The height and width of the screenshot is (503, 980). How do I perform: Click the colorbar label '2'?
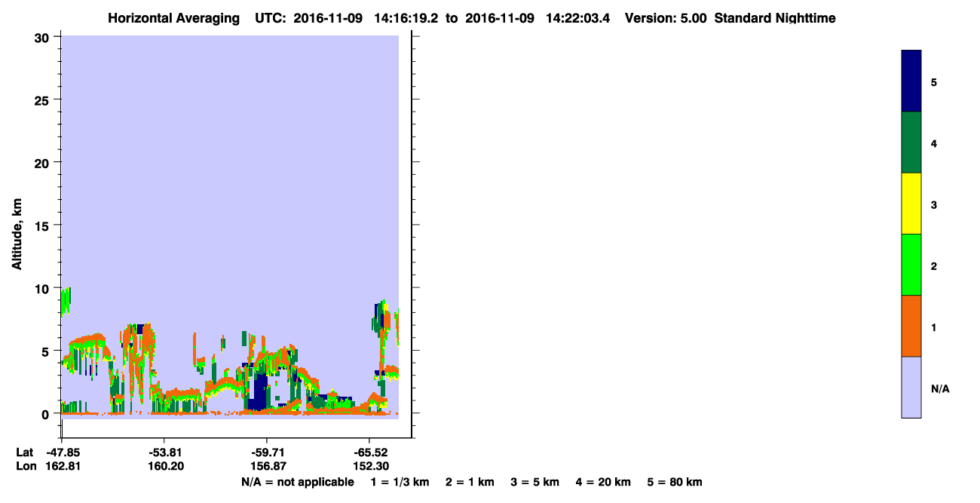[934, 266]
